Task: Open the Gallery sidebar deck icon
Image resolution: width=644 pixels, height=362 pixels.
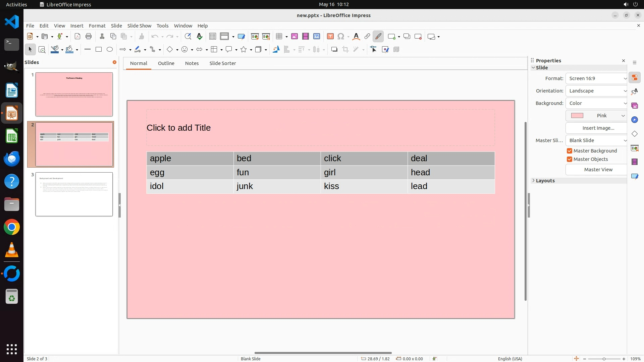Action: pos(635,106)
